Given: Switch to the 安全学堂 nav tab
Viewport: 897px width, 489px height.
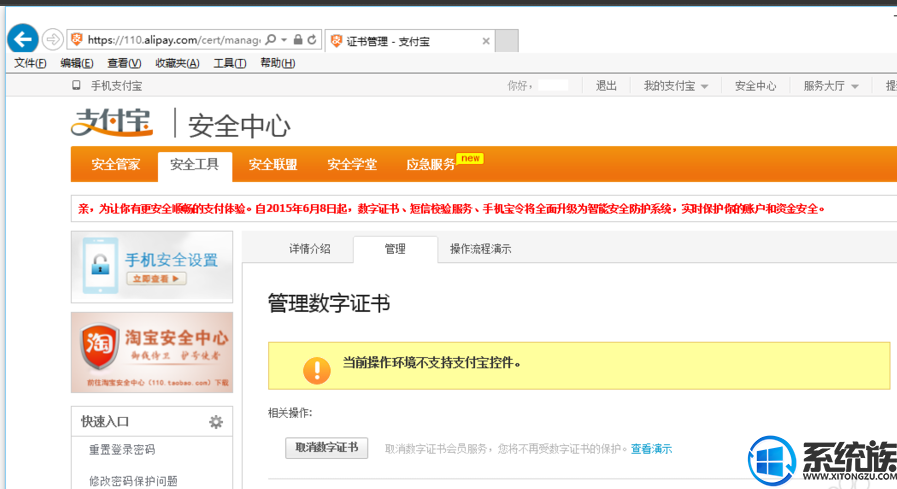Looking at the screenshot, I should tap(352, 165).
